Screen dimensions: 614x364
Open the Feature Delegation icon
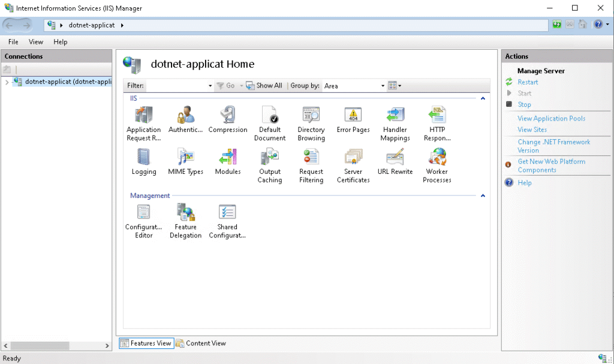coord(185,213)
